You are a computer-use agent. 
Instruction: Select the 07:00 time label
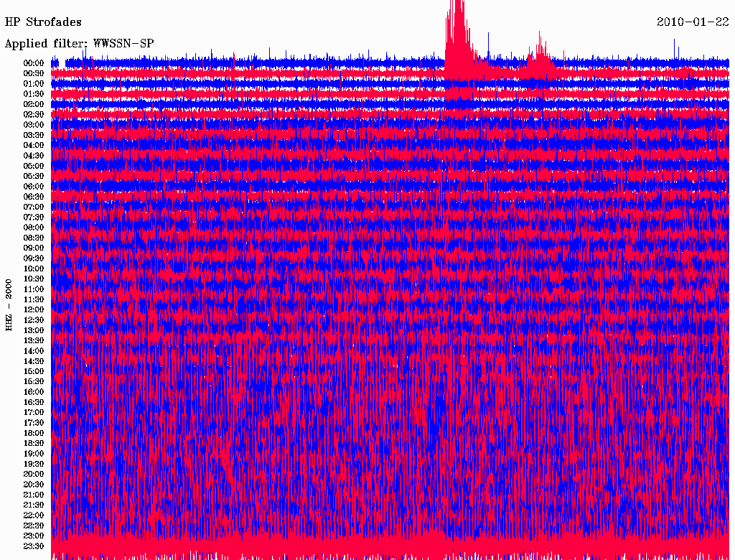(34, 207)
